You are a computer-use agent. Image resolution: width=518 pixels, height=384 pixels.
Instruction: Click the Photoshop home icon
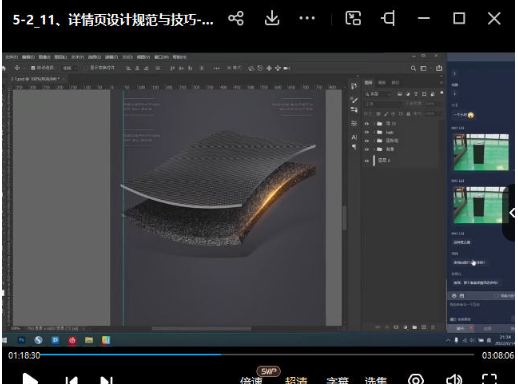tap(4, 68)
